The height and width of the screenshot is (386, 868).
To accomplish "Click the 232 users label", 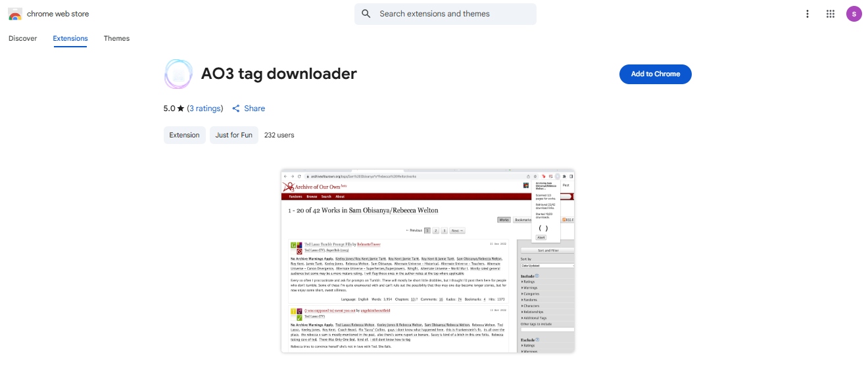I will coord(279,135).
